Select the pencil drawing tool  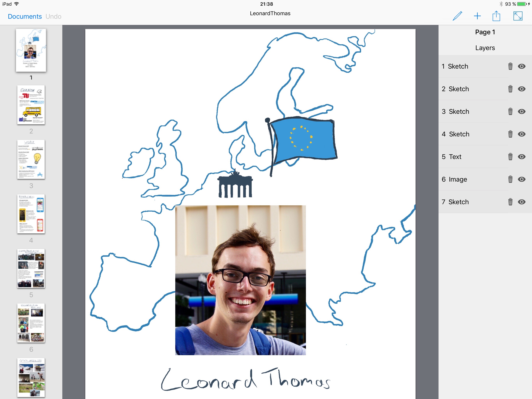click(457, 16)
